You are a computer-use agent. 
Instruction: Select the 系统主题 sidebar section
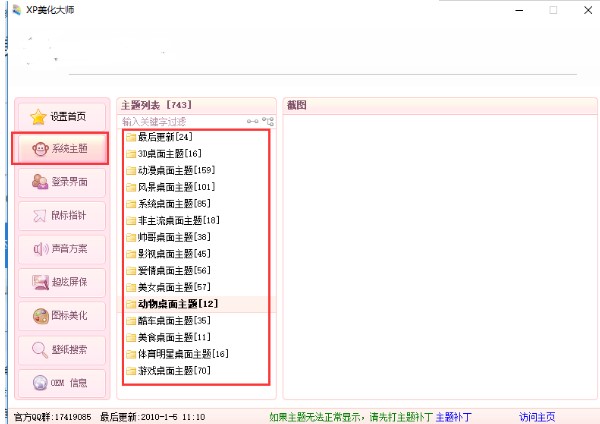pos(60,148)
